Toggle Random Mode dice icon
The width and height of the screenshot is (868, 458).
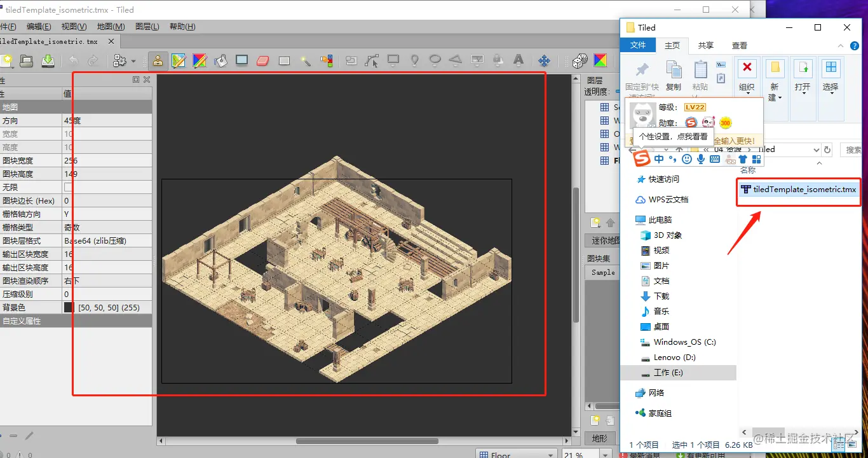[x=580, y=61]
